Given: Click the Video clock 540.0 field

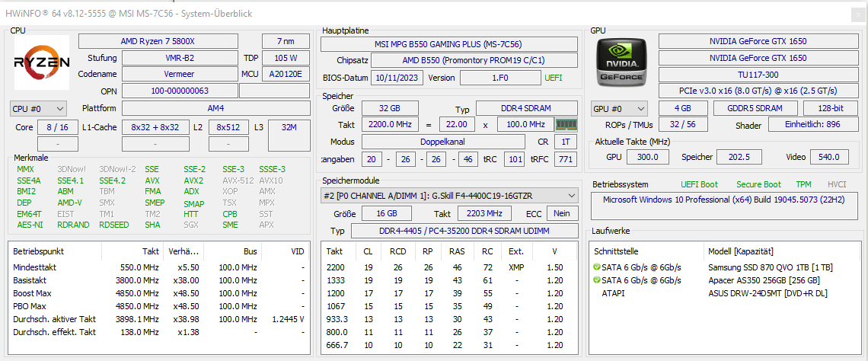Looking at the screenshot, I should pyautogui.click(x=829, y=157).
